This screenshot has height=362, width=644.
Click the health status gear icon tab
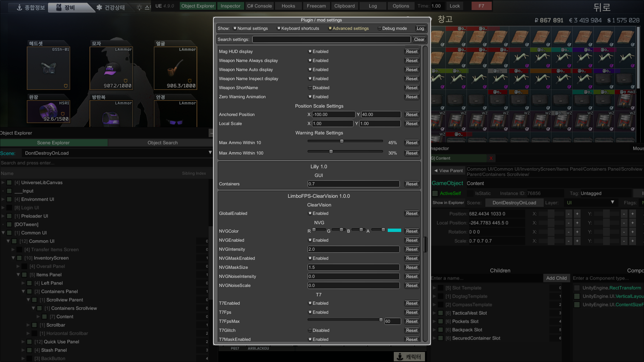(x=99, y=7)
